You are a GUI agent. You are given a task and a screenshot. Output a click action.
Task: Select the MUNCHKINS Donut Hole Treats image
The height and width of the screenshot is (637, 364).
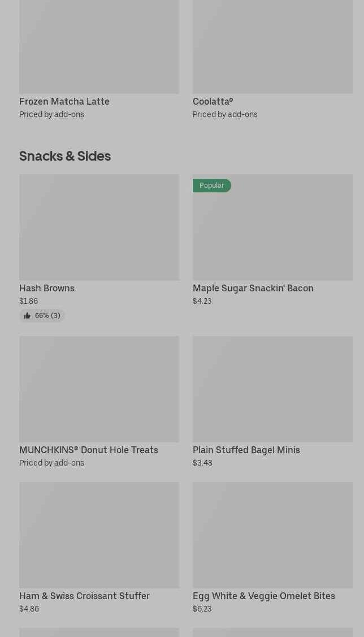99,389
